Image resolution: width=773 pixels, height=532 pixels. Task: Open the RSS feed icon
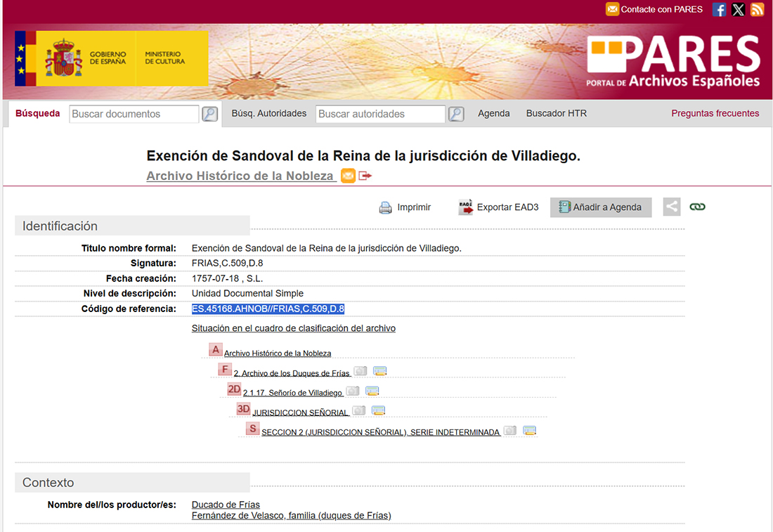[x=757, y=9]
